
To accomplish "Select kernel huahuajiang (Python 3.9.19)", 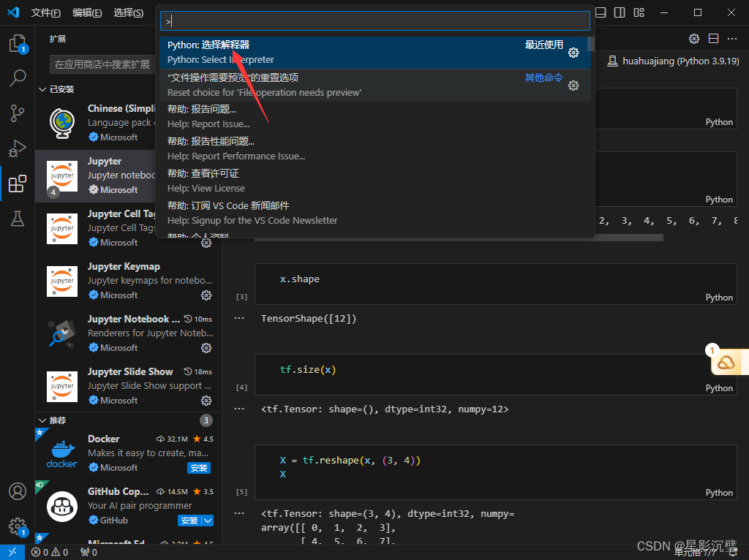I will [673, 61].
